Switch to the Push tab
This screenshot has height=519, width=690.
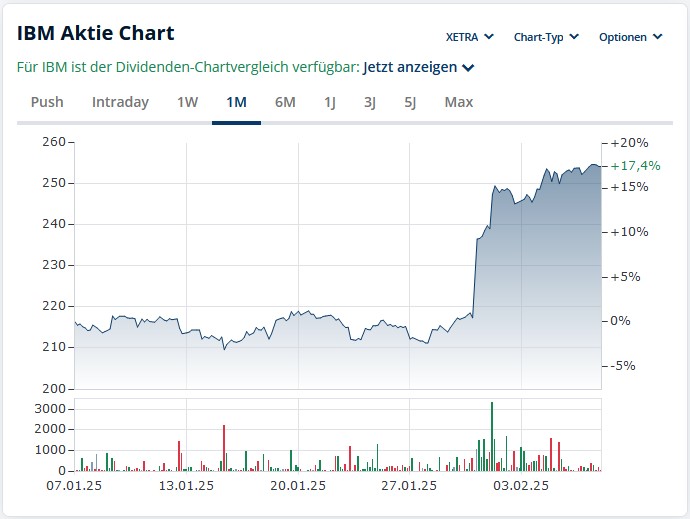pyautogui.click(x=47, y=102)
